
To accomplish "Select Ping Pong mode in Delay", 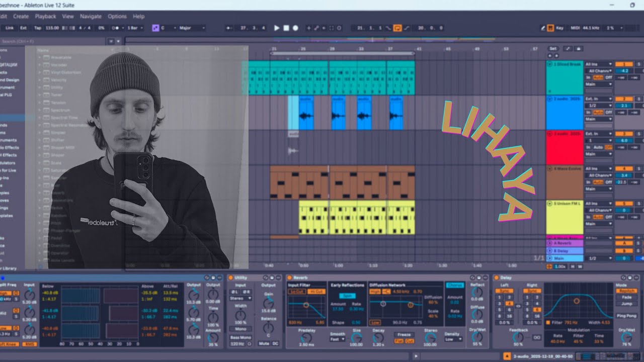I will 627,316.
